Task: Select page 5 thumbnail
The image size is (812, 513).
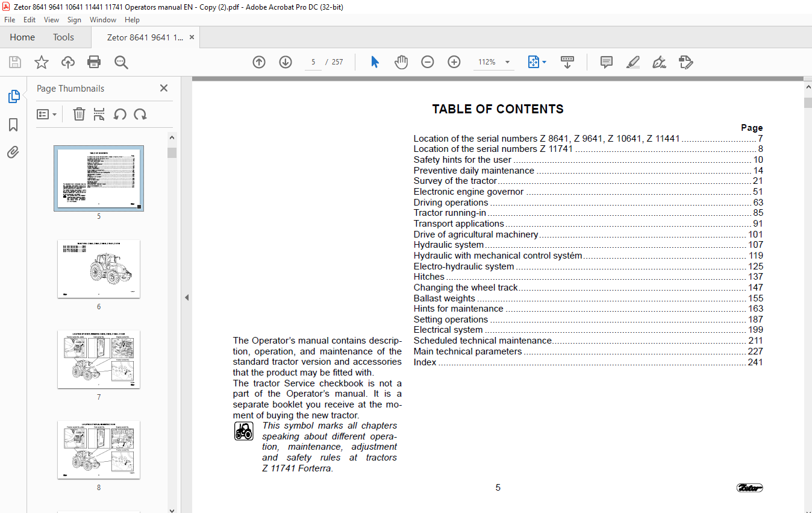Action: [99, 178]
